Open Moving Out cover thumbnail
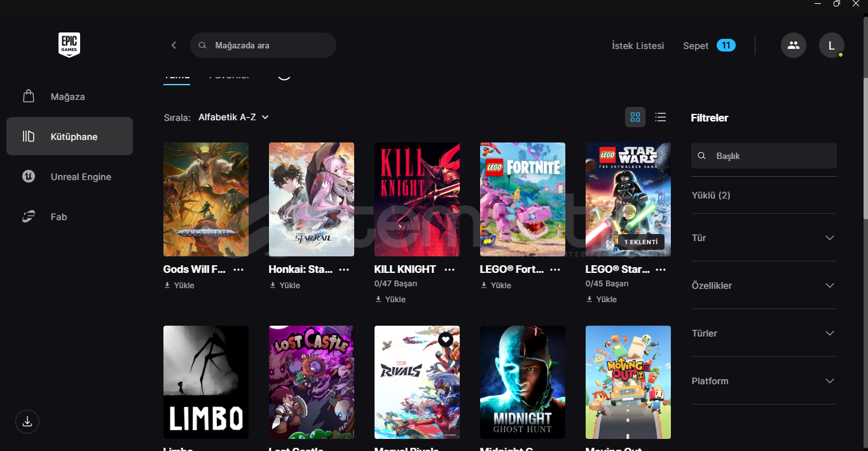Screen dimensions: 868x451 coord(628,382)
